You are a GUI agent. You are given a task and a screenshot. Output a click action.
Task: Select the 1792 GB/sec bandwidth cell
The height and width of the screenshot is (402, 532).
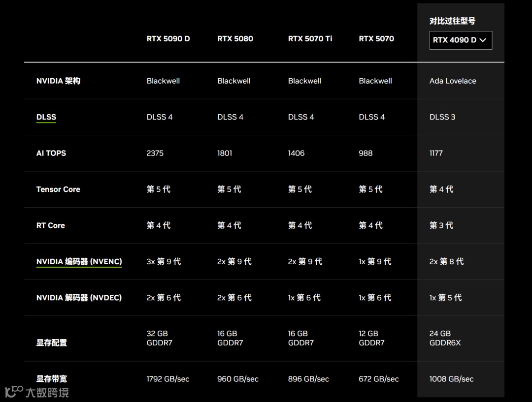click(168, 379)
